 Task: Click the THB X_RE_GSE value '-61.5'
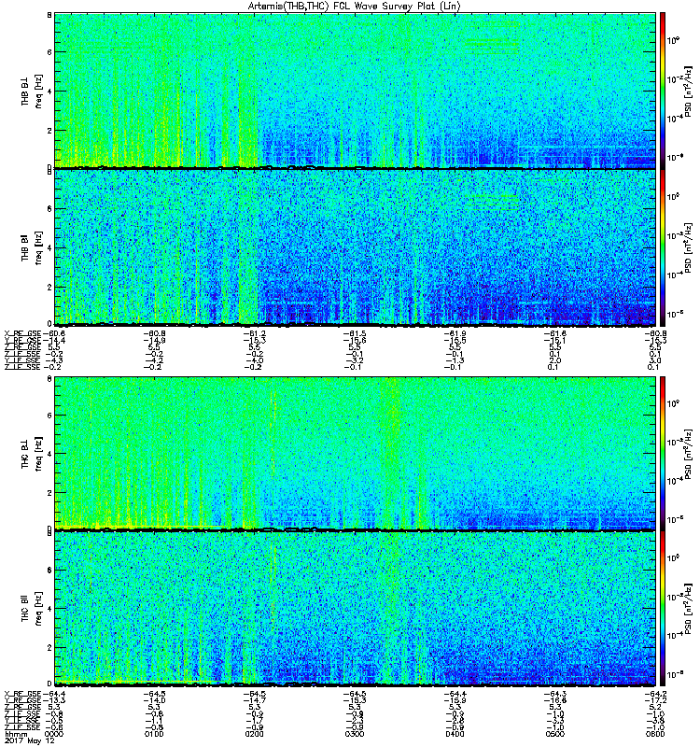(x=355, y=334)
